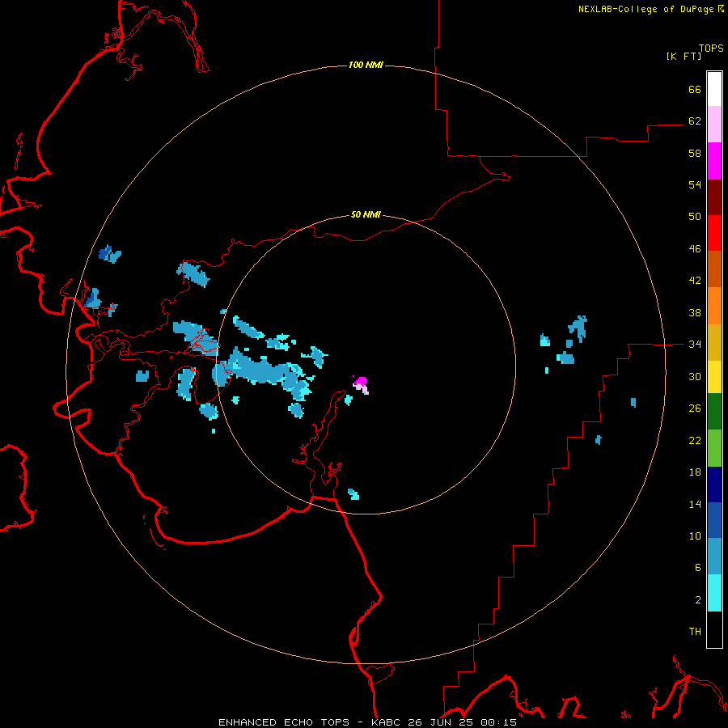
Task: Click the bright red 46 kft legend swatch
Action: point(714,233)
